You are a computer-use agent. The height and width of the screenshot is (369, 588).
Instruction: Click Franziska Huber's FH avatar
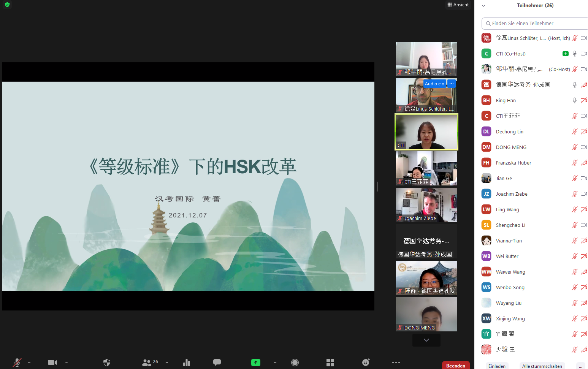click(486, 163)
